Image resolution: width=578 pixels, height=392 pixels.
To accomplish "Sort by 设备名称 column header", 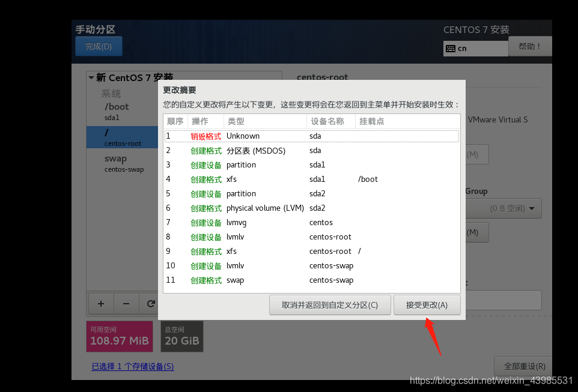I will 330,121.
